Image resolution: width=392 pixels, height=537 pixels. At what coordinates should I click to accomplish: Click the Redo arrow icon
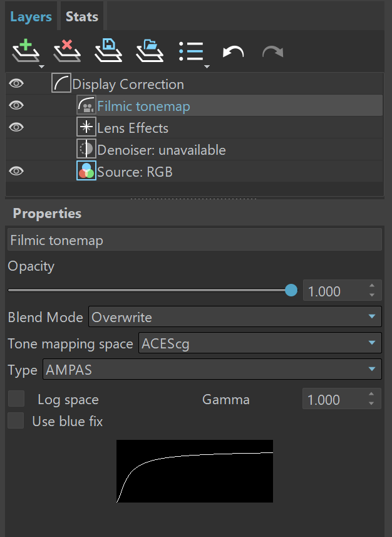pyautogui.click(x=273, y=52)
